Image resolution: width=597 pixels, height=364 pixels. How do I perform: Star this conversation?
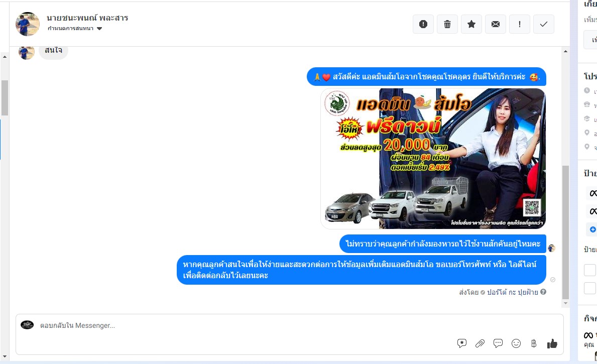point(471,24)
